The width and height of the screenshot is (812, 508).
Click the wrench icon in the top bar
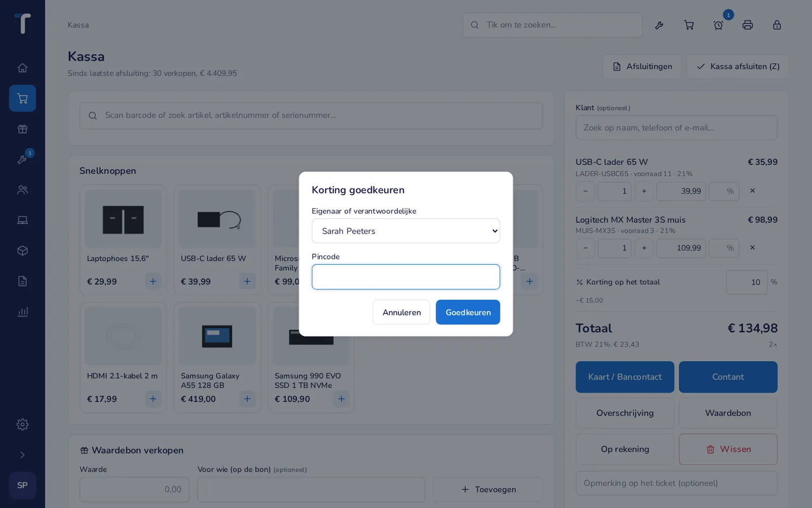(x=659, y=25)
